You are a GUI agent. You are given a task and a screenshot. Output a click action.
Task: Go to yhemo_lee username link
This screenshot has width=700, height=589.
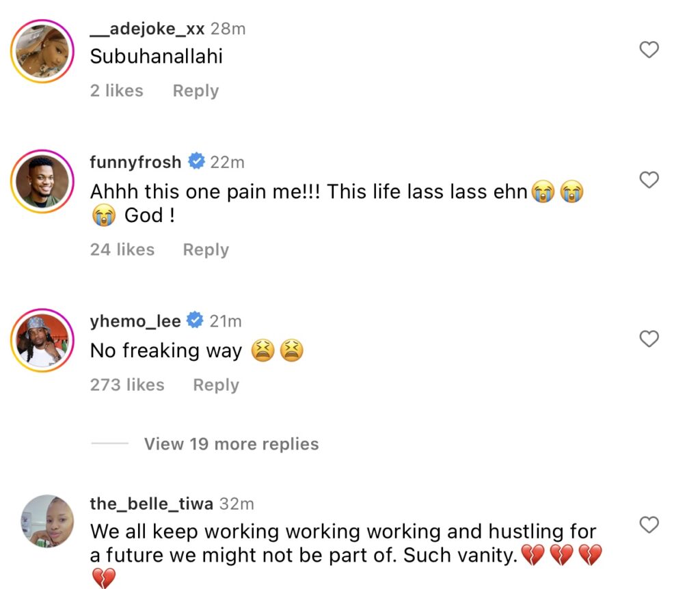(135, 320)
